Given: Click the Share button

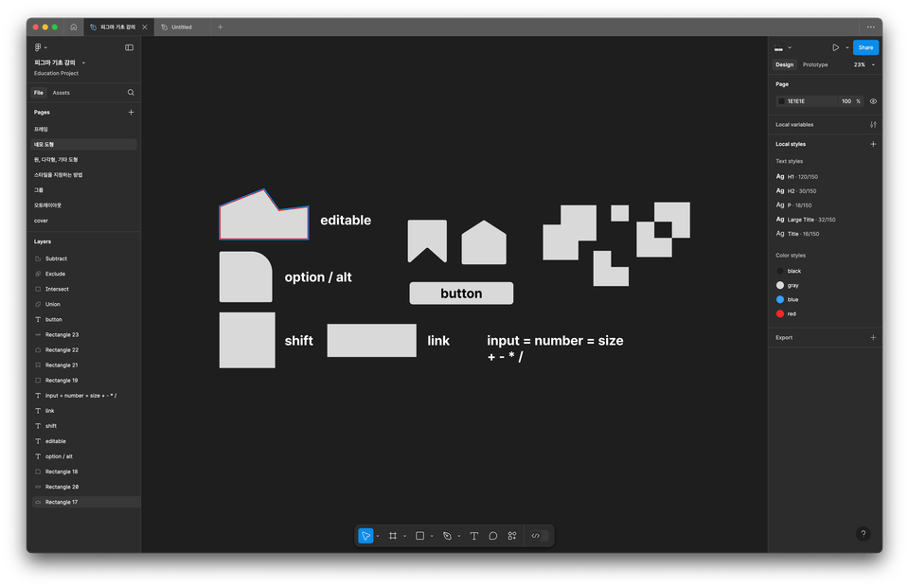Looking at the screenshot, I should click(x=865, y=47).
